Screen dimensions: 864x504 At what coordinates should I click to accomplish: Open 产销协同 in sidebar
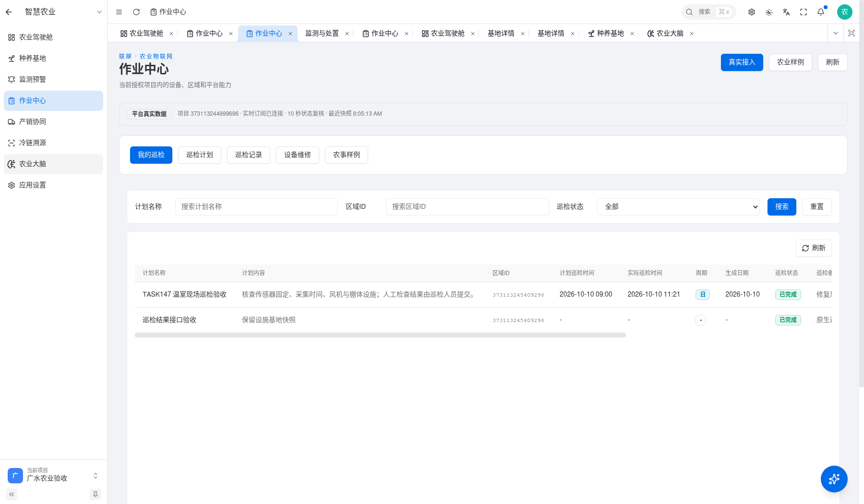click(53, 122)
